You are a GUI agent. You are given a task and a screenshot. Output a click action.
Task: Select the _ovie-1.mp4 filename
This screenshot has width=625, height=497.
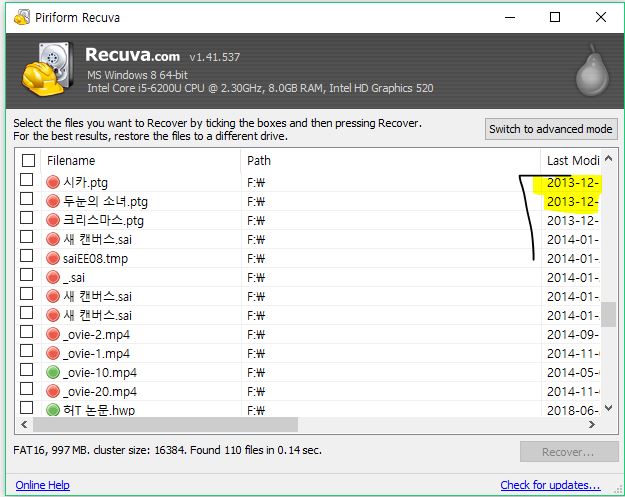click(96, 354)
